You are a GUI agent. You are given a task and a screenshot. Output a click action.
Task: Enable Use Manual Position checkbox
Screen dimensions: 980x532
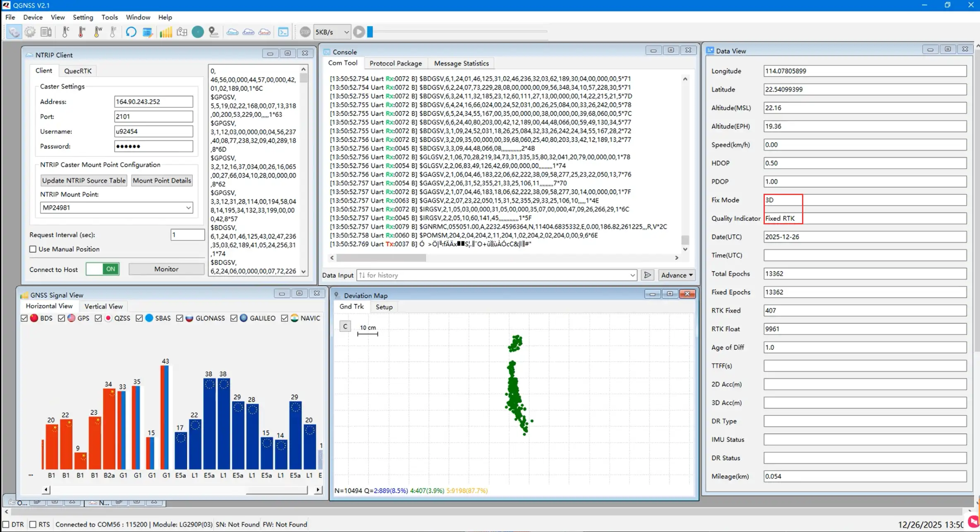[x=33, y=249]
